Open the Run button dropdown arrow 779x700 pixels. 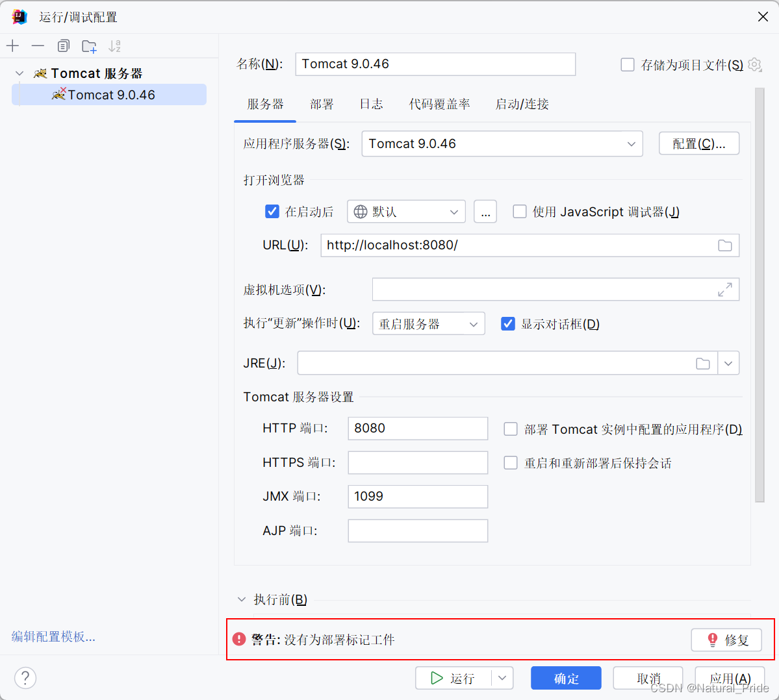pyautogui.click(x=502, y=678)
